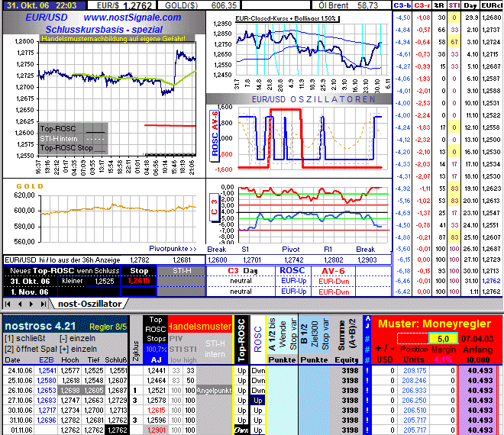
Task: Select highlighted Up cell in 27.10.06 row
Action: (258, 401)
